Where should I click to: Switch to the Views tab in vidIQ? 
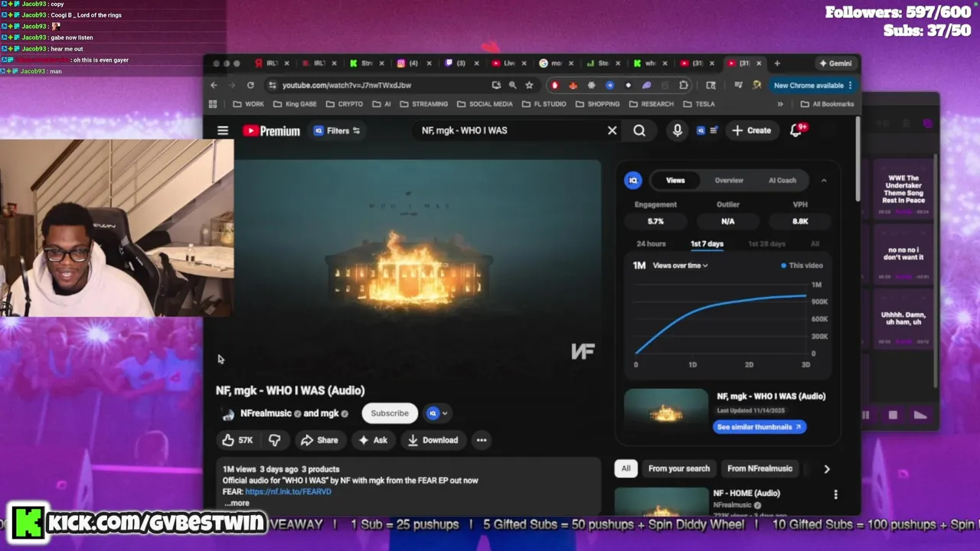point(675,181)
